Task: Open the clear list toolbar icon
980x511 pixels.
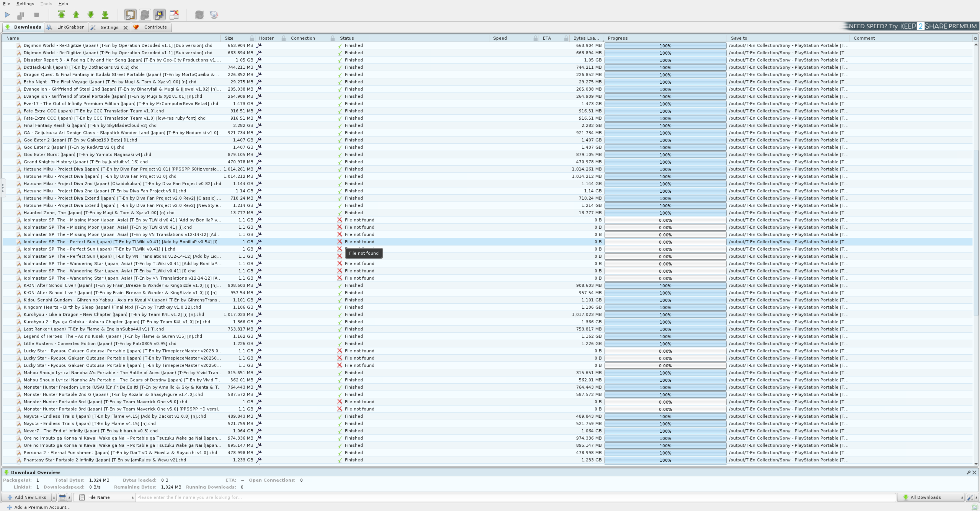Action: (x=174, y=15)
